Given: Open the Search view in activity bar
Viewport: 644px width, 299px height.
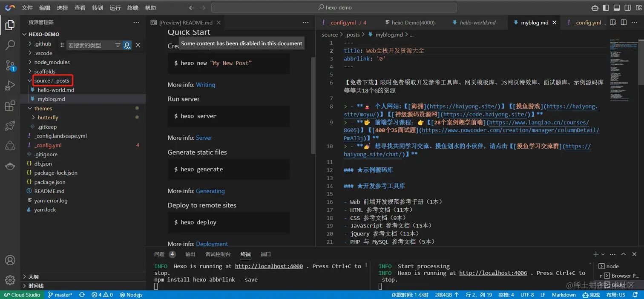Looking at the screenshot, I should (x=10, y=45).
